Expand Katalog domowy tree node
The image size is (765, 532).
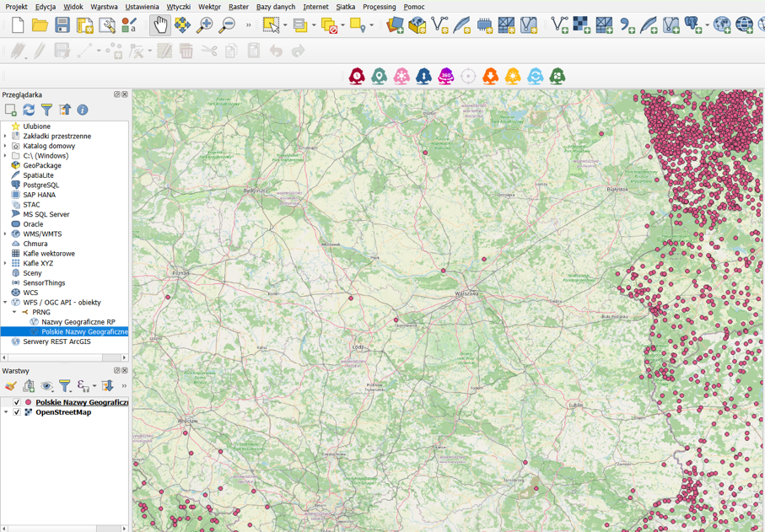pyautogui.click(x=5, y=146)
